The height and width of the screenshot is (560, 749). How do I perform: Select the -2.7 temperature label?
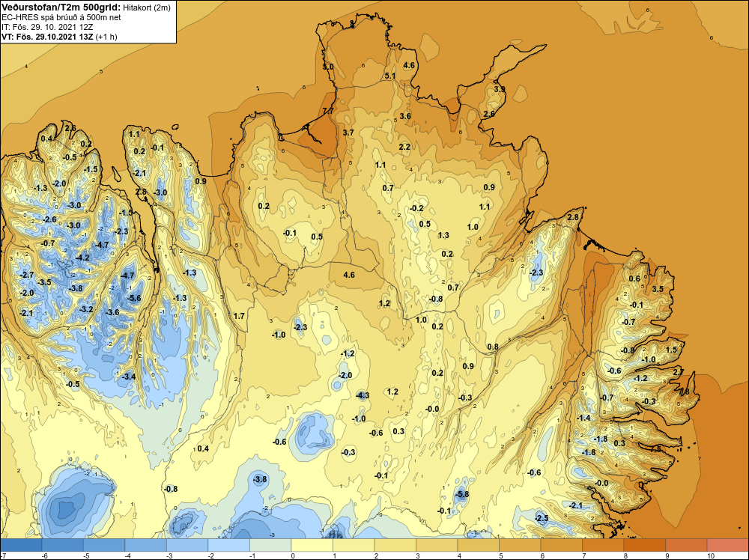27,275
